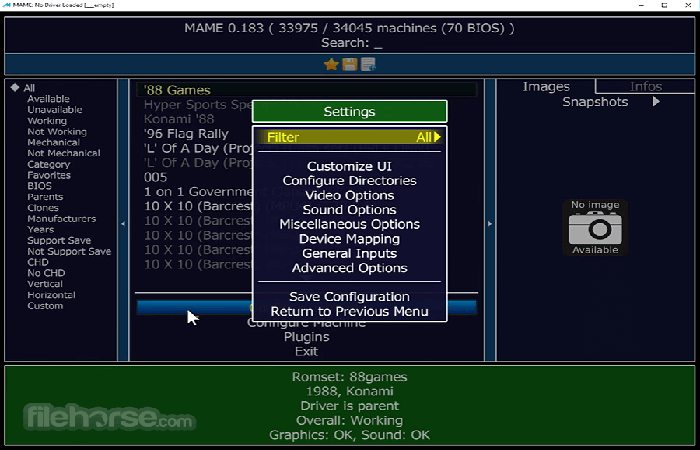Select the Vertical filter
This screenshot has height=450, width=700.
click(x=45, y=284)
